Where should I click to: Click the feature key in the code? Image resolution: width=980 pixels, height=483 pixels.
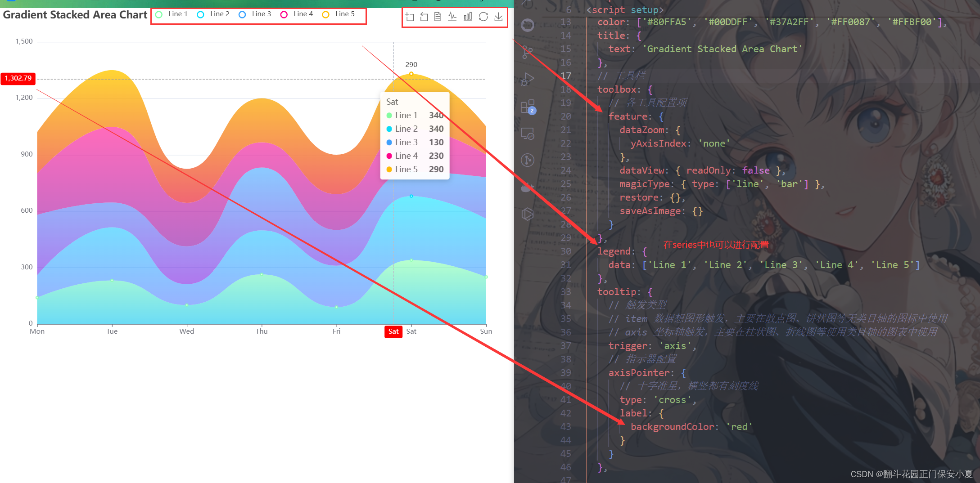(628, 116)
